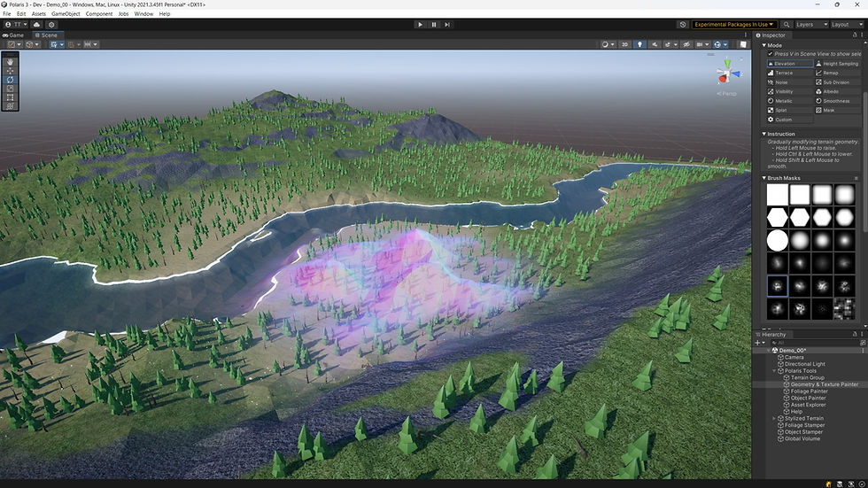This screenshot has width=868, height=488.
Task: Choose the checkered pixel brush mask
Action: point(844,309)
